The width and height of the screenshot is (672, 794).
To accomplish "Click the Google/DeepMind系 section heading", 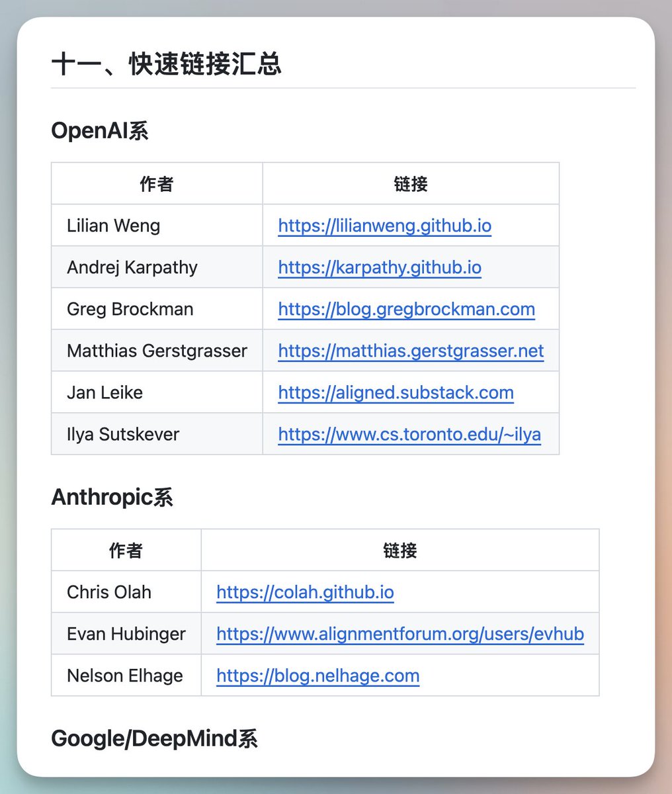I will click(154, 738).
